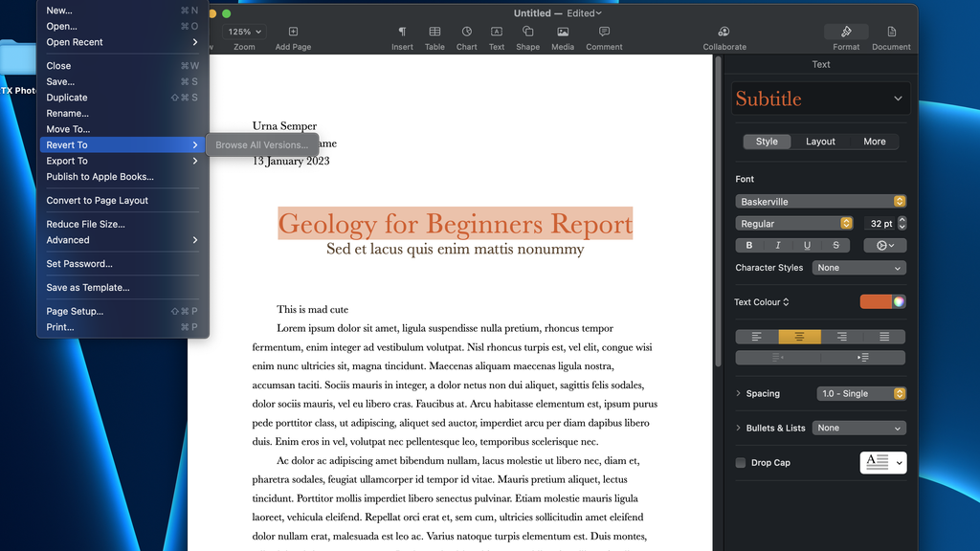Toggle Italic text formatting
The height and width of the screenshot is (551, 980).
tap(778, 246)
